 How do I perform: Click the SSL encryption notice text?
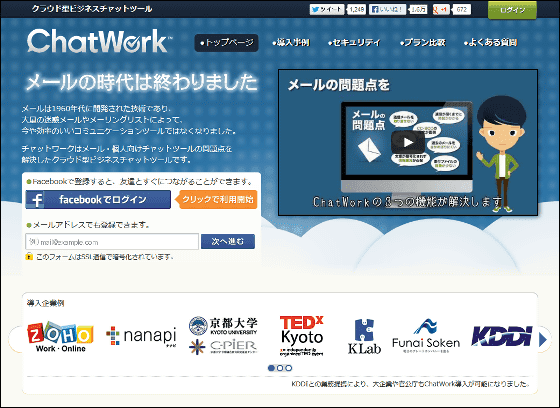tap(105, 257)
